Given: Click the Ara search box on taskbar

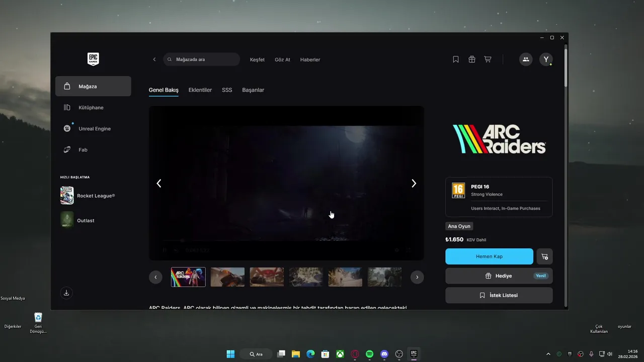Looking at the screenshot, I should click(x=256, y=354).
